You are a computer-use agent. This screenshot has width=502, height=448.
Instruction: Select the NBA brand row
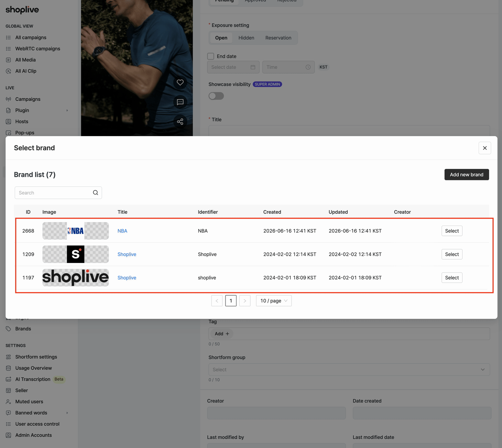452,231
